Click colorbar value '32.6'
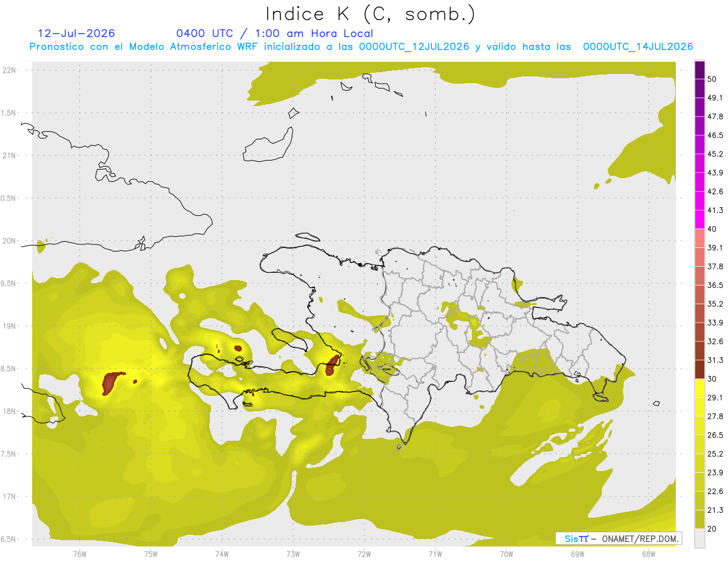This screenshot has width=728, height=562. click(x=715, y=341)
